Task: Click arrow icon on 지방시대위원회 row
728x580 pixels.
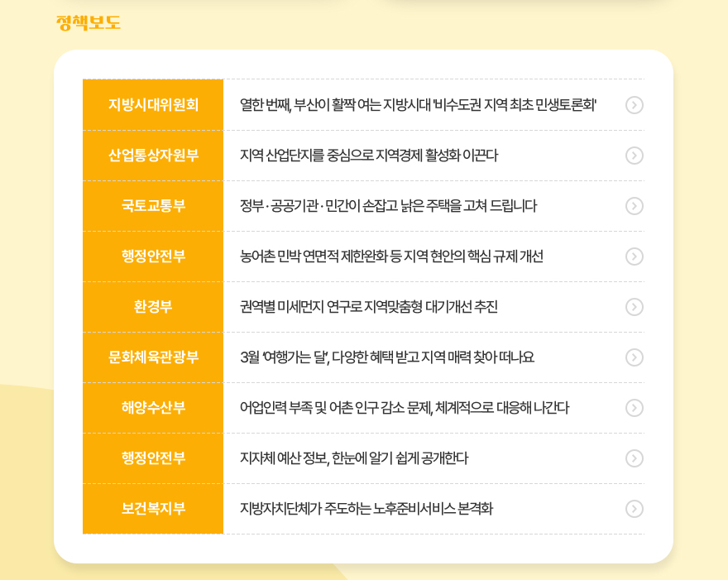Action: 635,105
